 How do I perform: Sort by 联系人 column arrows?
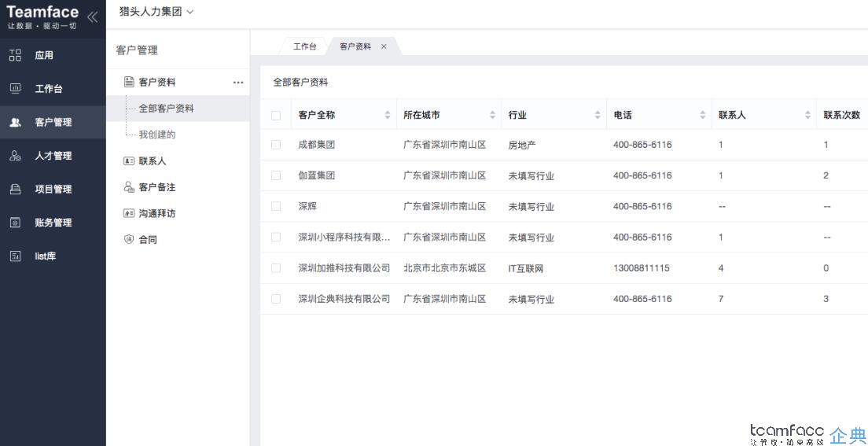tap(807, 116)
